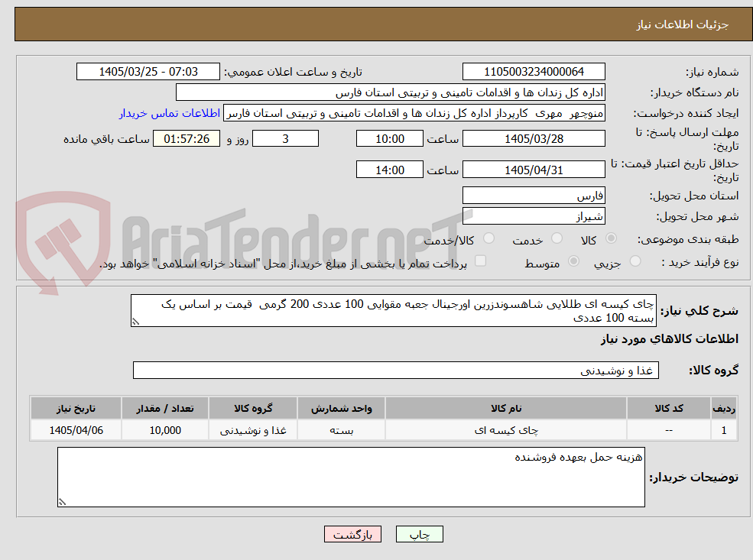The width and height of the screenshot is (753, 560).
Task: Click the price validity date 1405/04/31
Action: click(x=534, y=170)
